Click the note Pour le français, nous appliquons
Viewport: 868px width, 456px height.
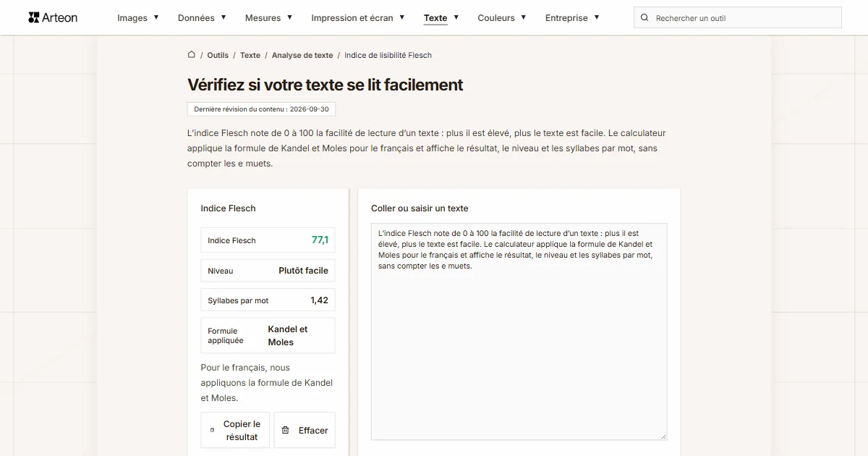(267, 383)
